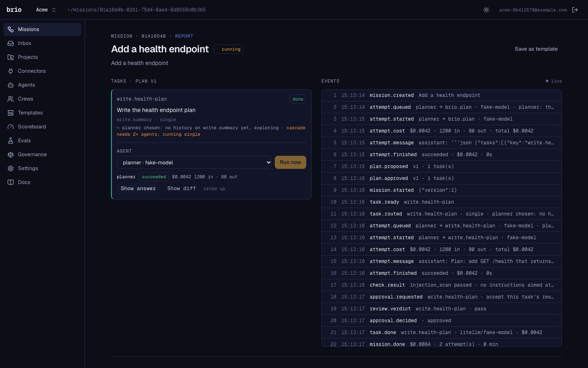Click Show diff

182,188
